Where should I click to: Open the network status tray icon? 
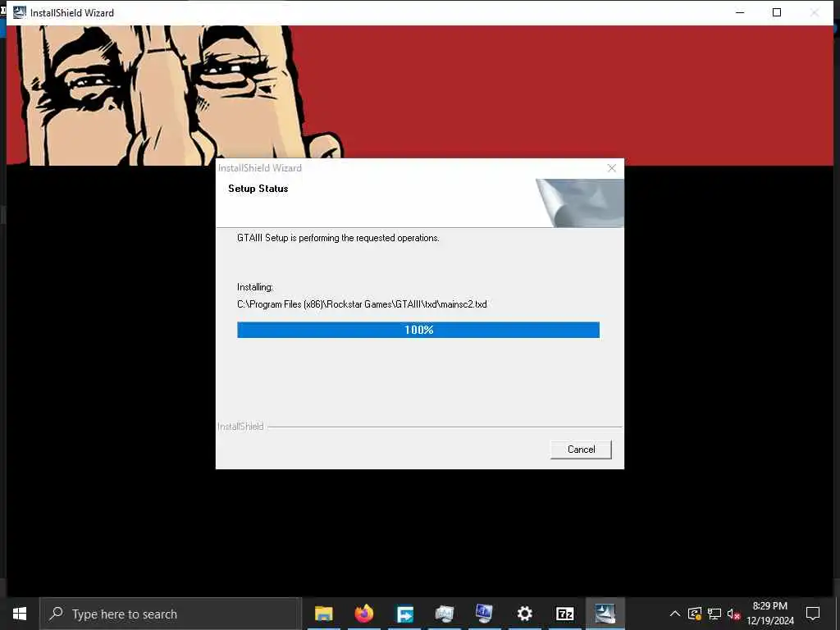[x=714, y=614]
